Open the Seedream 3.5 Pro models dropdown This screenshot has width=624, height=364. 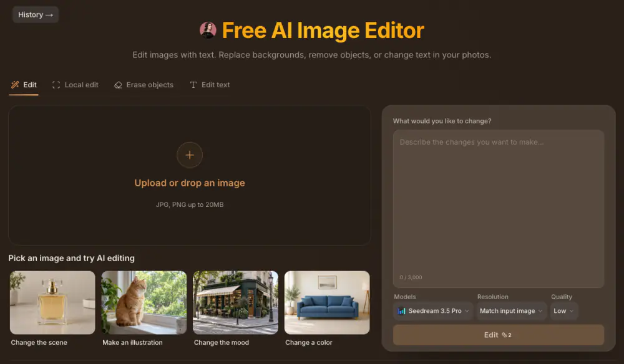tap(434, 311)
